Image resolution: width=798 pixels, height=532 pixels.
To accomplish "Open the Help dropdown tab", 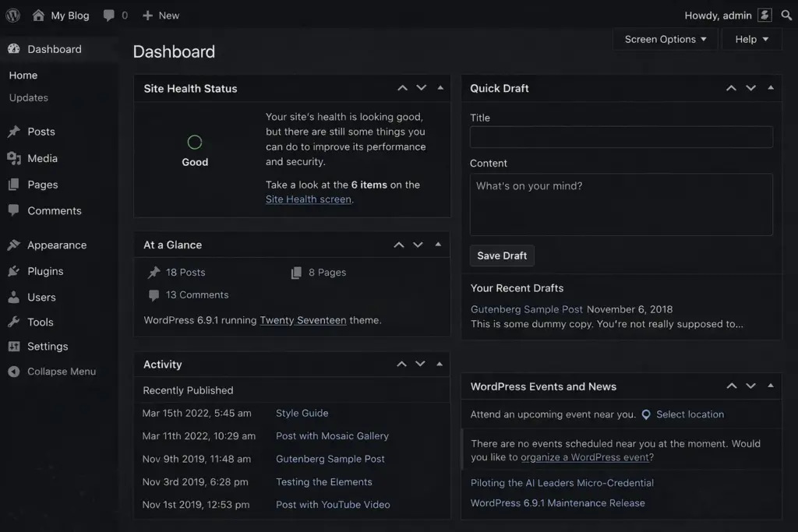I will point(751,39).
